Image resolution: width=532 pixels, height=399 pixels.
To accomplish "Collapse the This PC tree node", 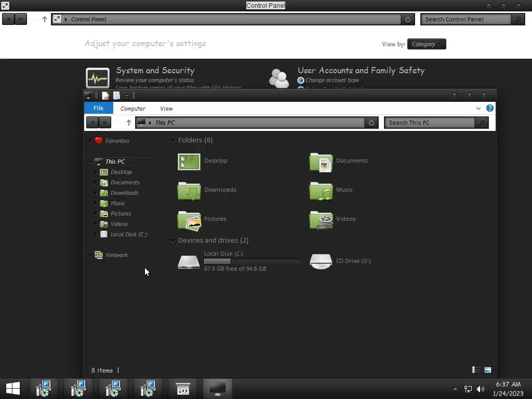I will coord(90,162).
